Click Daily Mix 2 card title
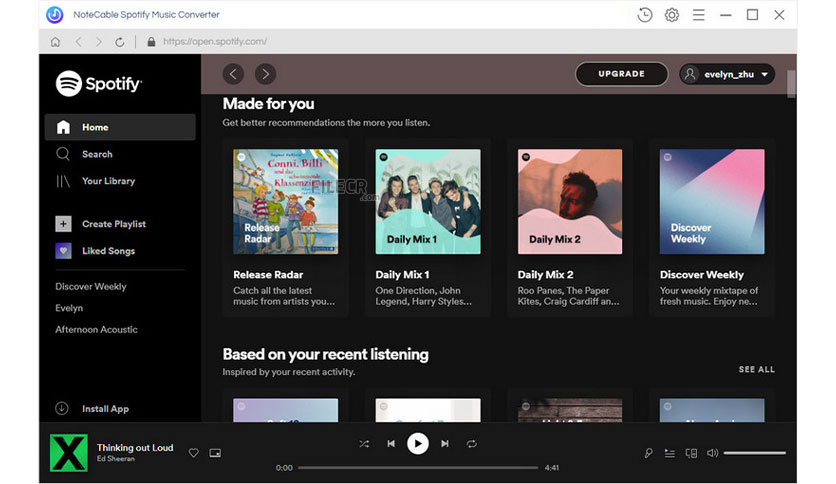Screen dimensions: 836x484 [x=545, y=275]
